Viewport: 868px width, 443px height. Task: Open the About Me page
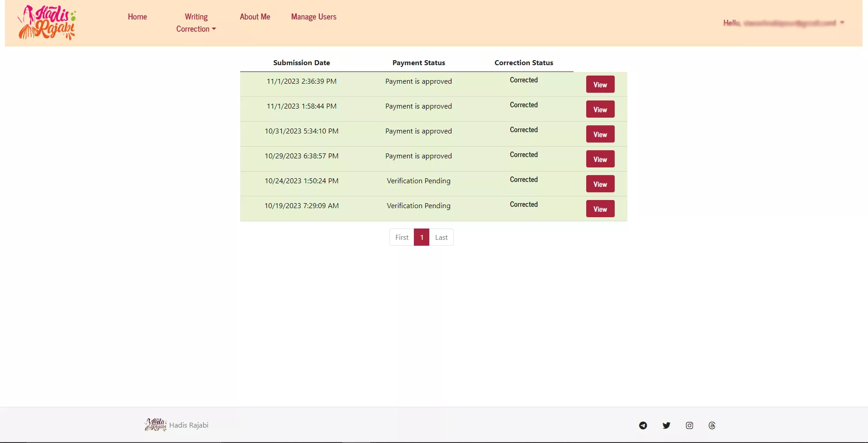pos(255,17)
